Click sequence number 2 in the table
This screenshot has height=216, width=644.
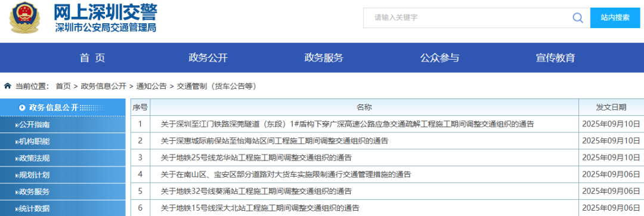point(140,141)
